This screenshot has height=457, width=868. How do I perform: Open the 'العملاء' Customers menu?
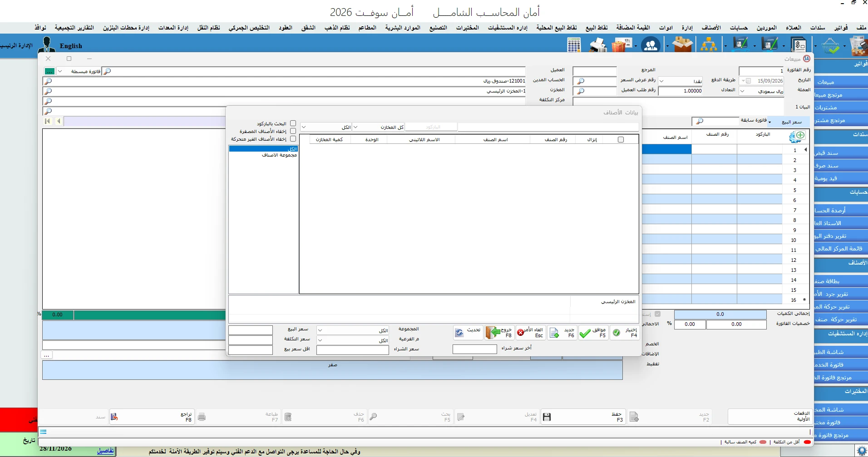[x=794, y=28]
